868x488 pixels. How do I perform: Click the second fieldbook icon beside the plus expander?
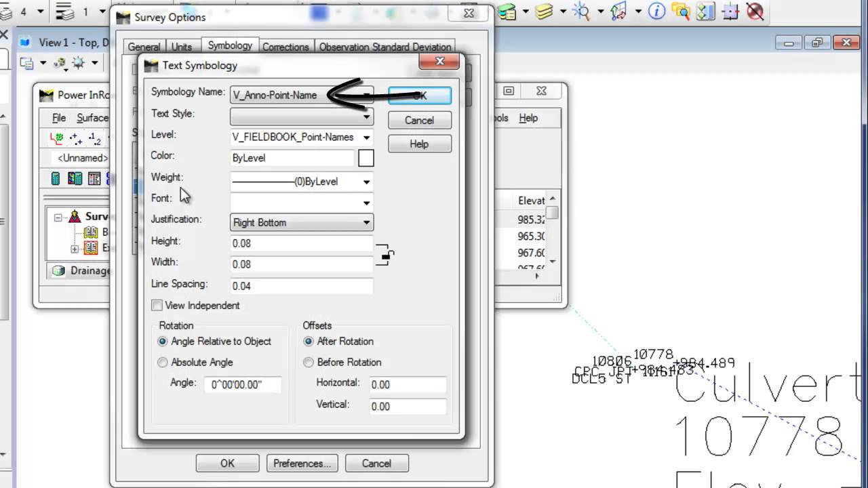click(x=90, y=248)
